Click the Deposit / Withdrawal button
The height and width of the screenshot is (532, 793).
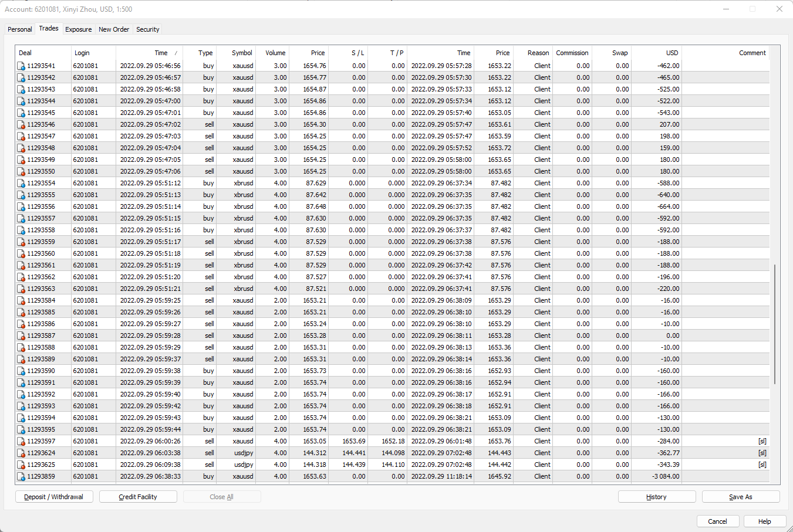click(53, 497)
